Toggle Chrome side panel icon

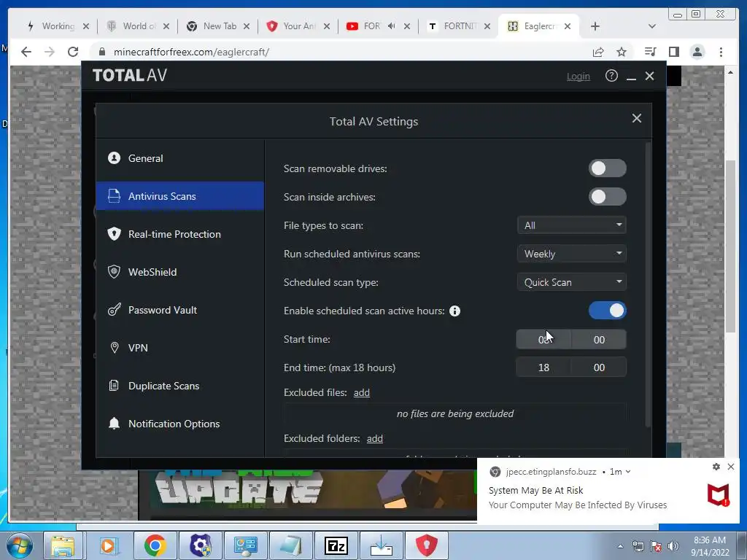coord(673,52)
